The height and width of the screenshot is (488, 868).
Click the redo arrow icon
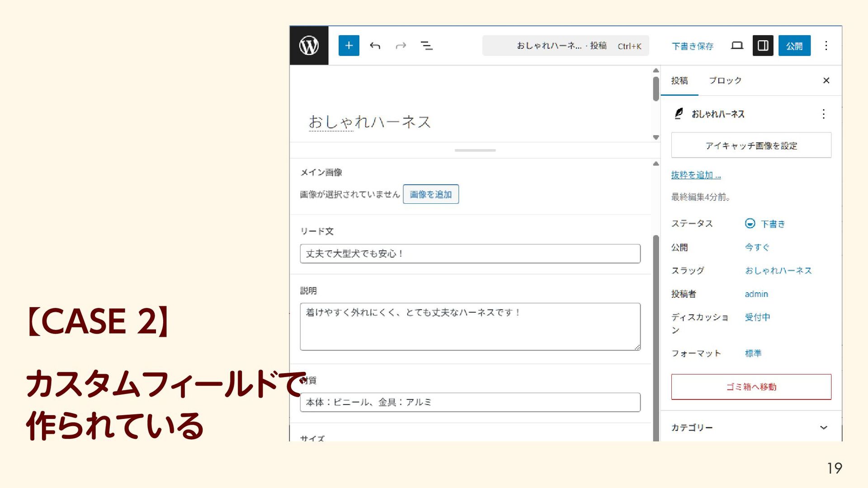401,46
